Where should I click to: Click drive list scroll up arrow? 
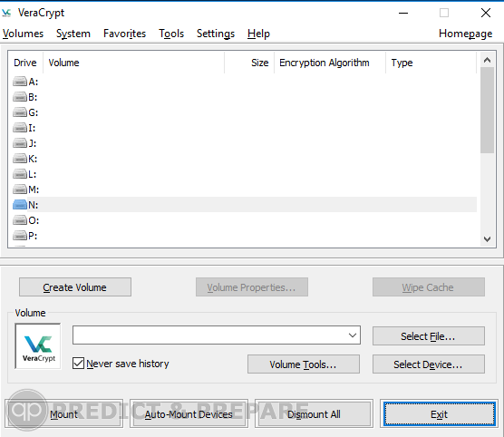[x=487, y=60]
